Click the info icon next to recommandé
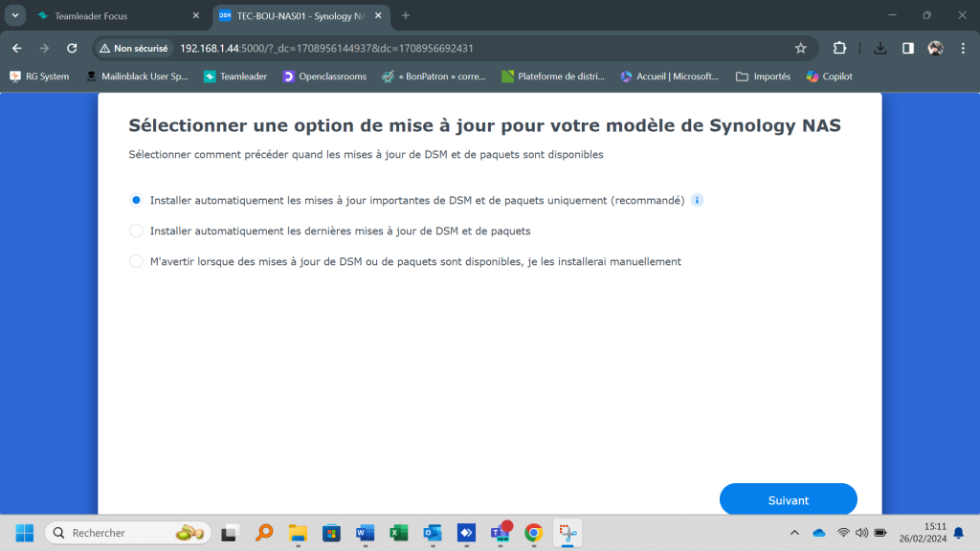 pos(698,200)
